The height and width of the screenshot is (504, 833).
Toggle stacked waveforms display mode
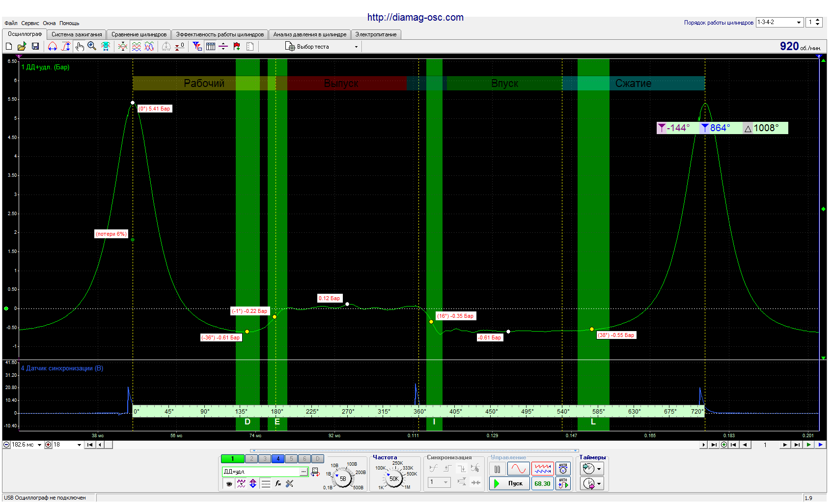point(137,46)
